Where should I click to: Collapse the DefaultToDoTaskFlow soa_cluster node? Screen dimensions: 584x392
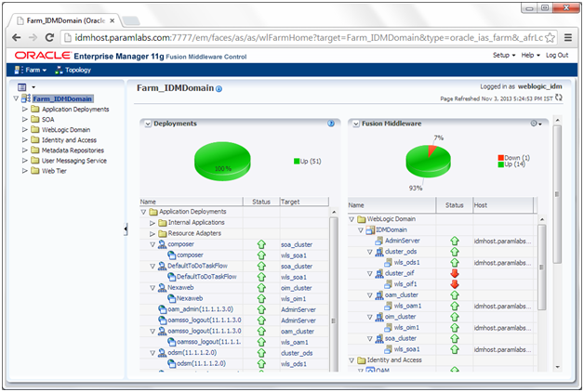(153, 267)
